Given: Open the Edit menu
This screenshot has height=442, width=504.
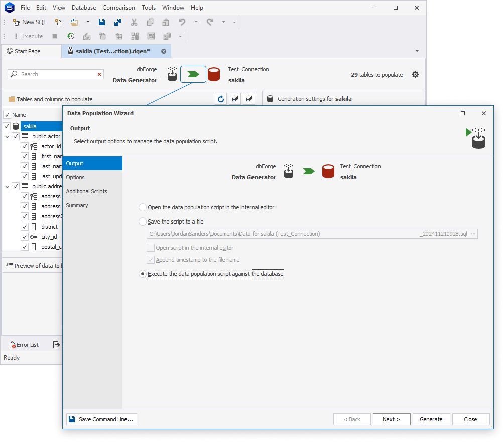Looking at the screenshot, I should point(41,8).
